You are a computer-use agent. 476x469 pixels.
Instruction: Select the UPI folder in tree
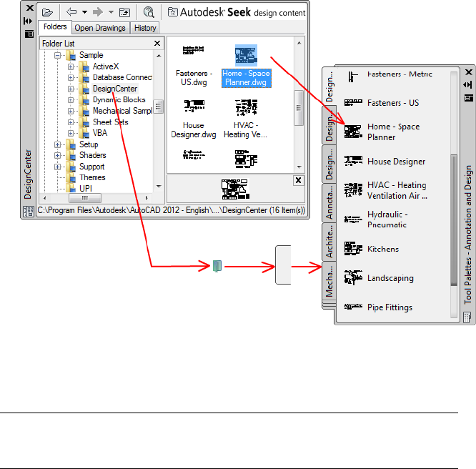(86, 189)
